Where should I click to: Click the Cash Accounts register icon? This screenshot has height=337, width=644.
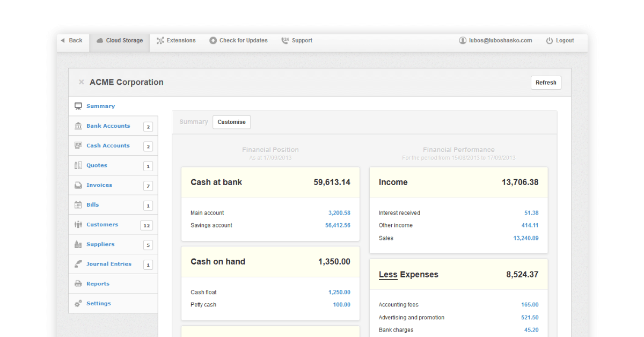78,145
